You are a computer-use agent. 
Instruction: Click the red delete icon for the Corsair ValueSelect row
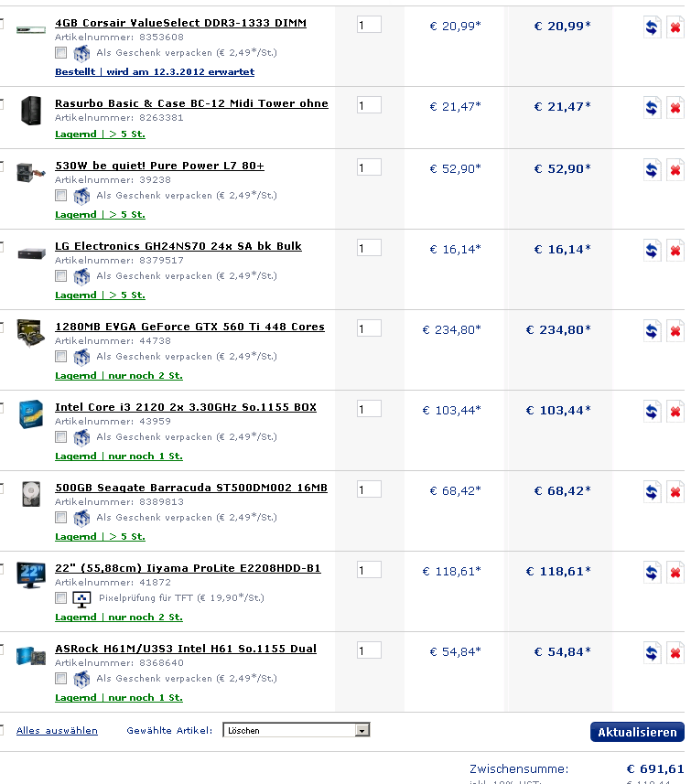click(675, 27)
